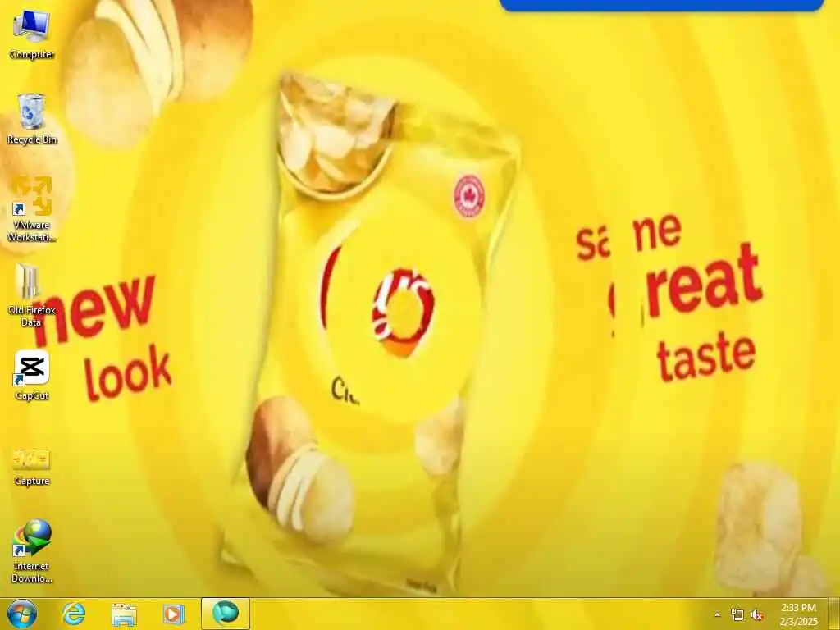
Task: Open Windows Explorer from the taskbar
Action: [124, 614]
